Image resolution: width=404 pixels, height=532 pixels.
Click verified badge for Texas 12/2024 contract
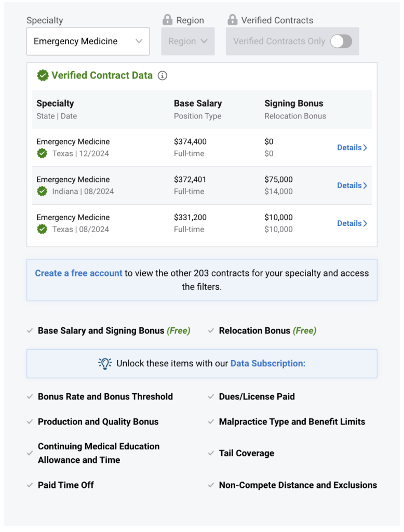click(x=42, y=153)
